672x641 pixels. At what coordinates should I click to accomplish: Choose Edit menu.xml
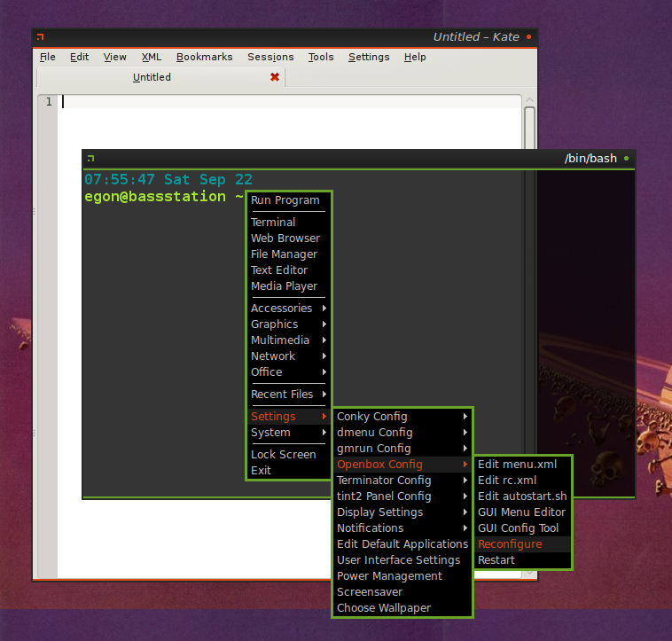click(523, 464)
